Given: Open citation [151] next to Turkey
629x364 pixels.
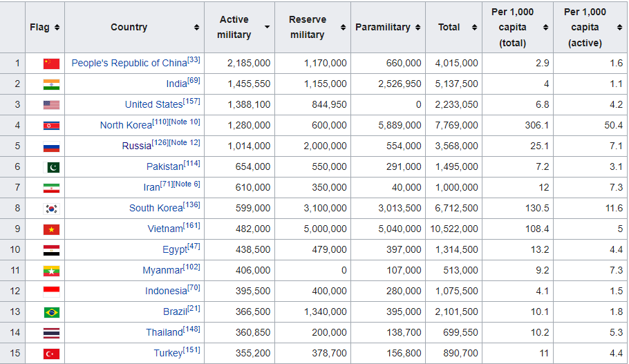Looking at the screenshot, I should pyautogui.click(x=191, y=350).
